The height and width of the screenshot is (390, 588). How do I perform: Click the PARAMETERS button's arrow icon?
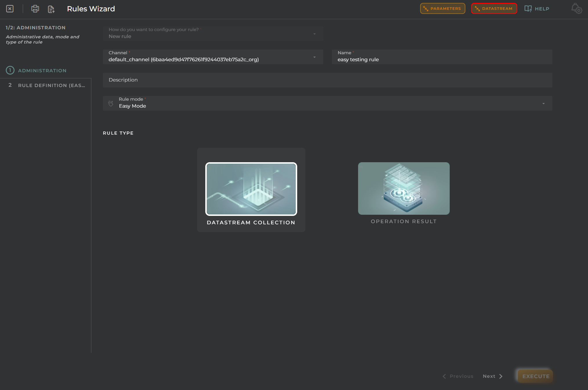tap(426, 9)
